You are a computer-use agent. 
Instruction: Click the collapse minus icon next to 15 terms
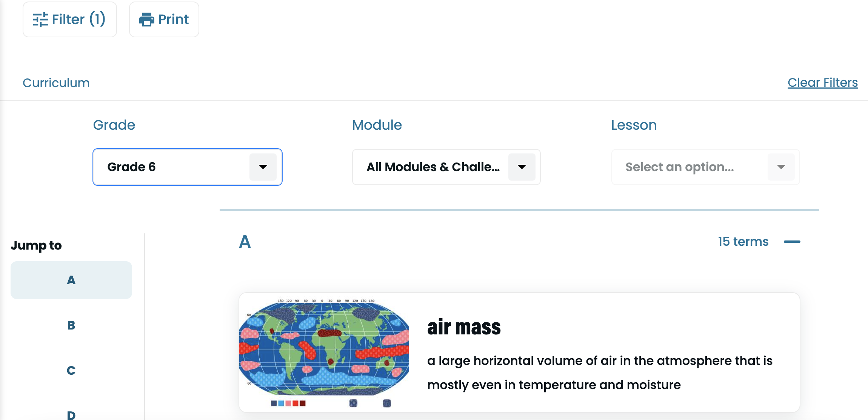click(792, 242)
